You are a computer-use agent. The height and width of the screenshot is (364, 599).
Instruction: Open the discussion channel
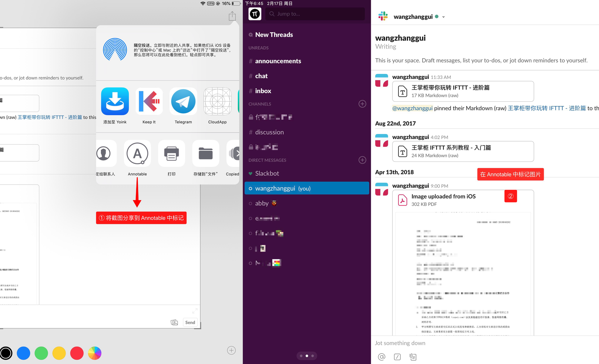269,132
